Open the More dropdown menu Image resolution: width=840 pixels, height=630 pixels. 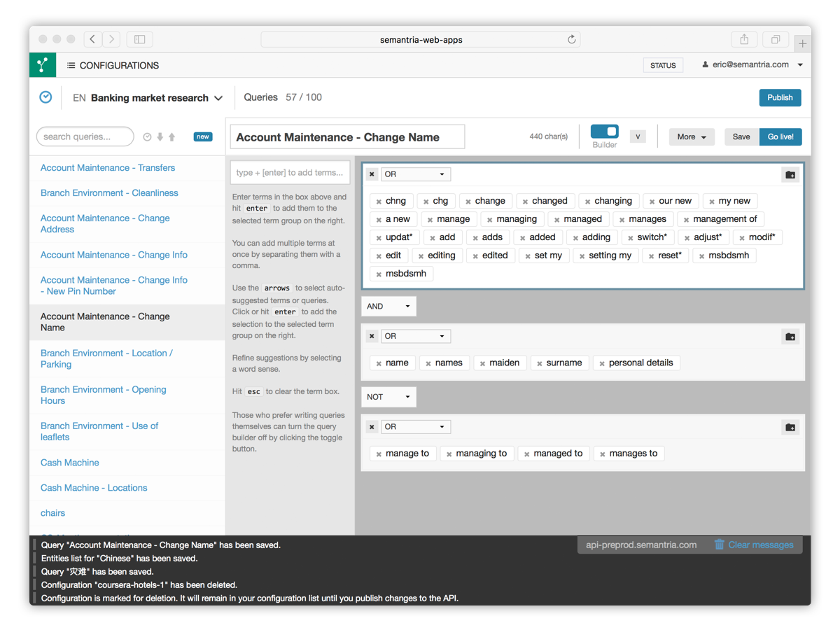point(692,137)
